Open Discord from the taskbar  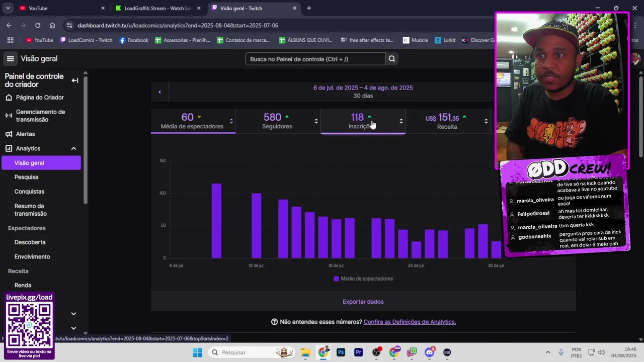tap(429, 352)
